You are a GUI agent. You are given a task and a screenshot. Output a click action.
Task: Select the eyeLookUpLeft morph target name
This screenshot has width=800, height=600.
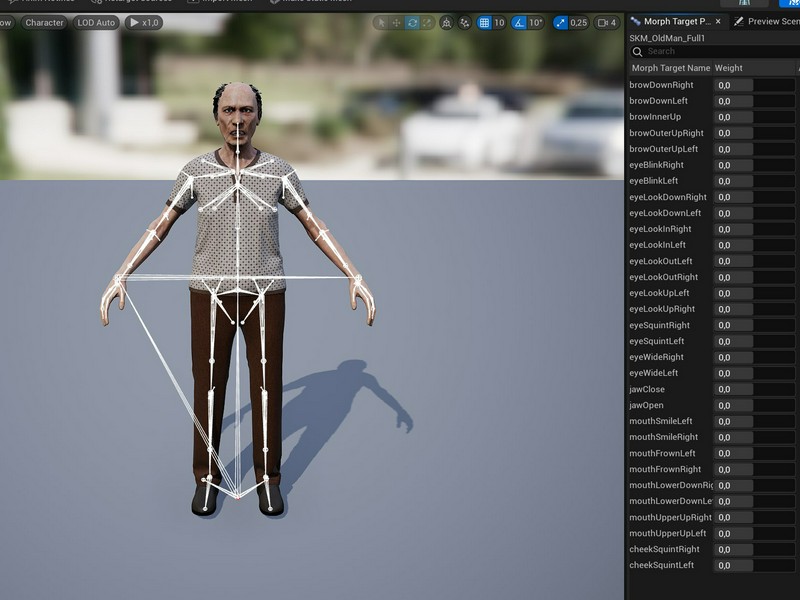(659, 293)
